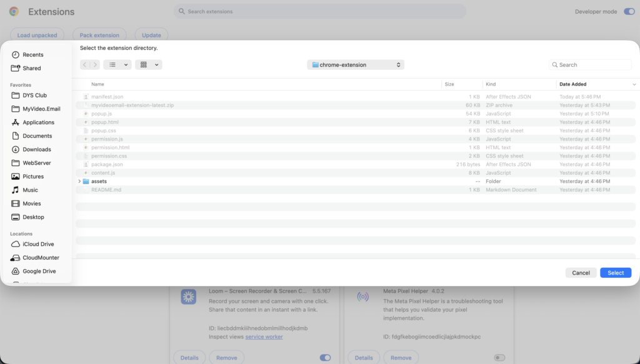Sort files by Date Added column

pyautogui.click(x=572, y=84)
